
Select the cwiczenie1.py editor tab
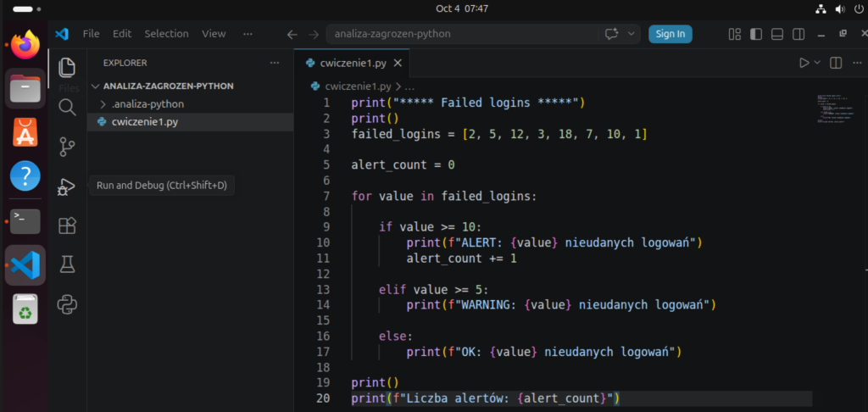[x=352, y=63]
